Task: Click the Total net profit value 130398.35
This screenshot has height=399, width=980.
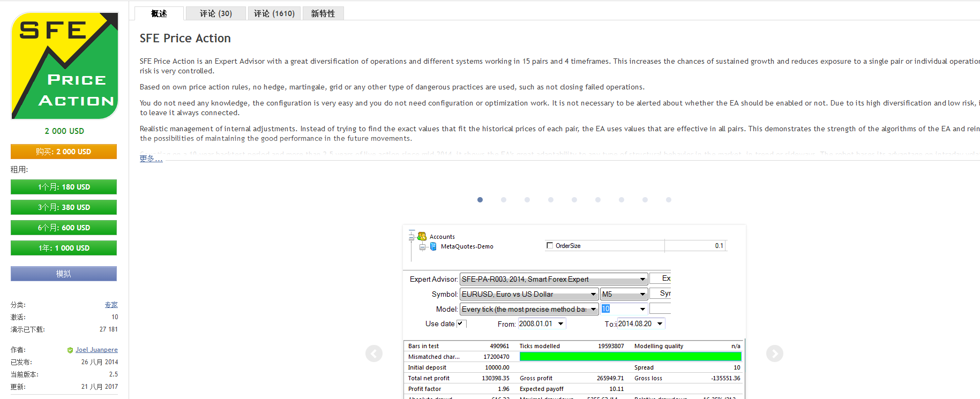Action: click(x=496, y=378)
